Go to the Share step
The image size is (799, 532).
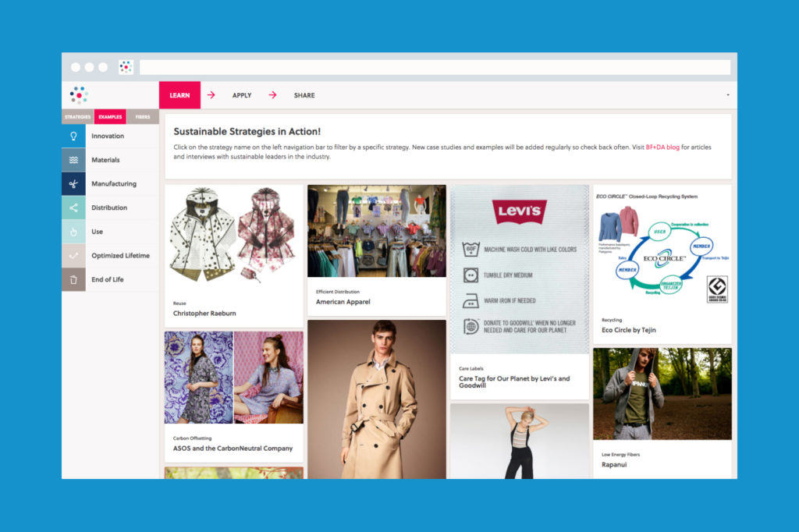tap(304, 95)
